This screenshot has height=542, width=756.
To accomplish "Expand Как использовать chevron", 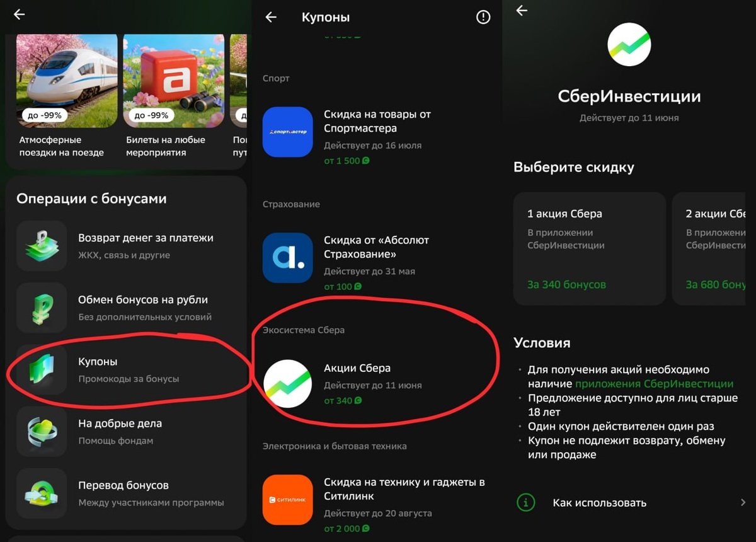I will pos(743,502).
